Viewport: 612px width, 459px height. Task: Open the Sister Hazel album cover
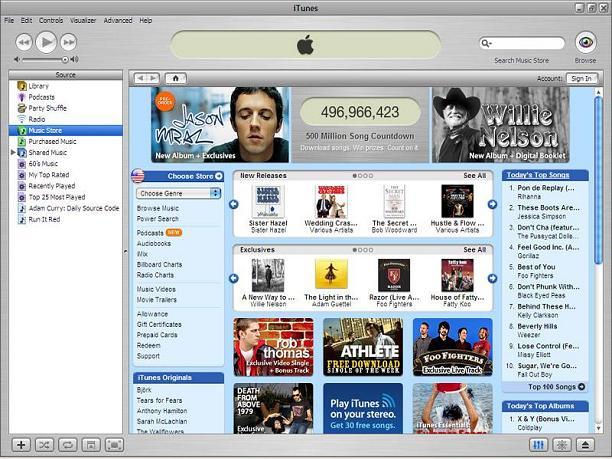tap(268, 201)
